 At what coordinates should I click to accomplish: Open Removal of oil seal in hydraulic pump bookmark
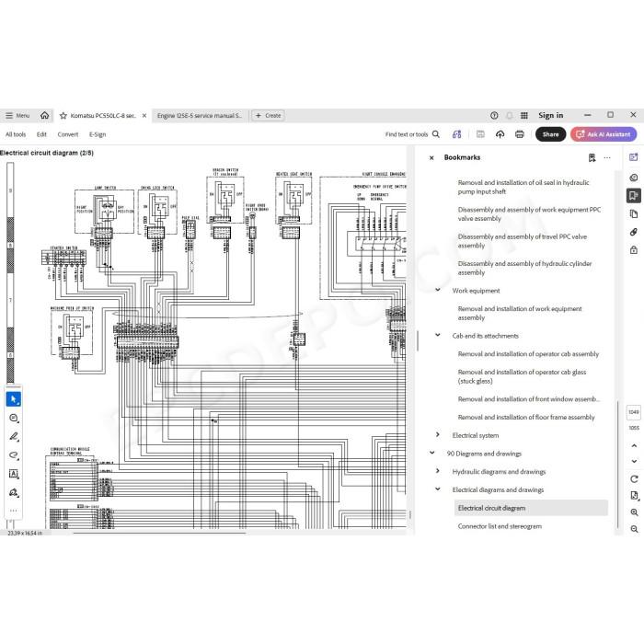(x=523, y=187)
